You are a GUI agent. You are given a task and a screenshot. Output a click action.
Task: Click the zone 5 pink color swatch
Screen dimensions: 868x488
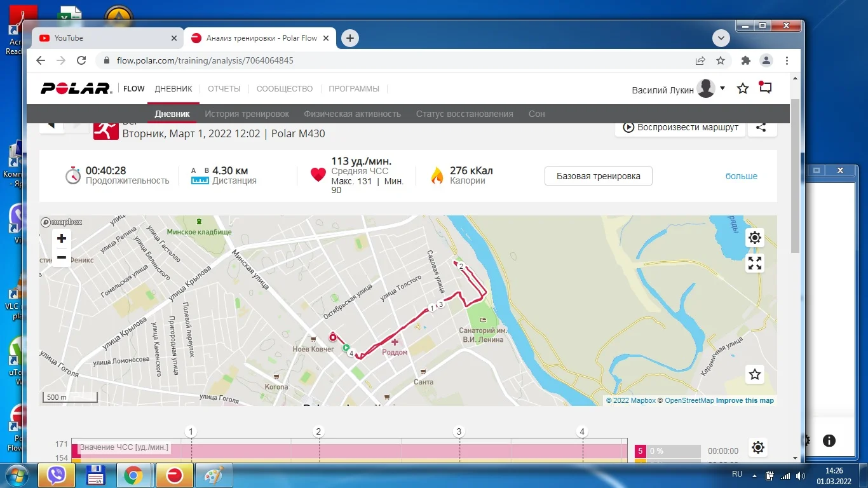(x=641, y=451)
